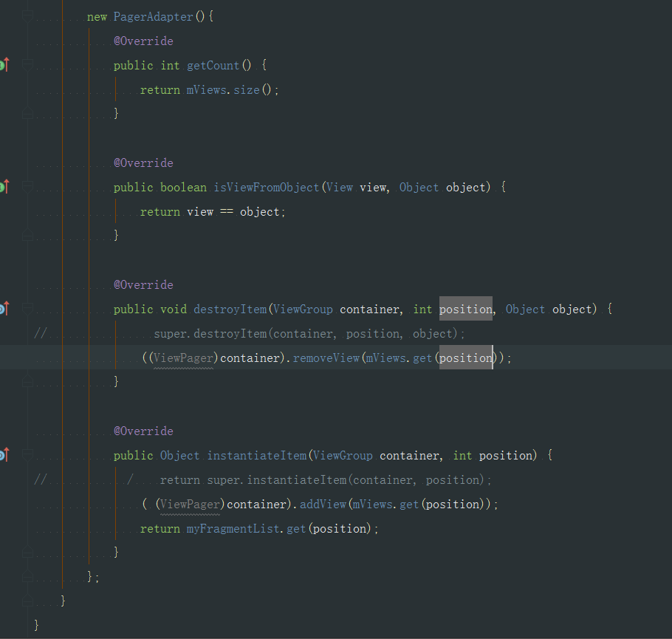Image resolution: width=672 pixels, height=639 pixels.
Task: Click the destroyItem method name in its declaration
Action: point(230,309)
